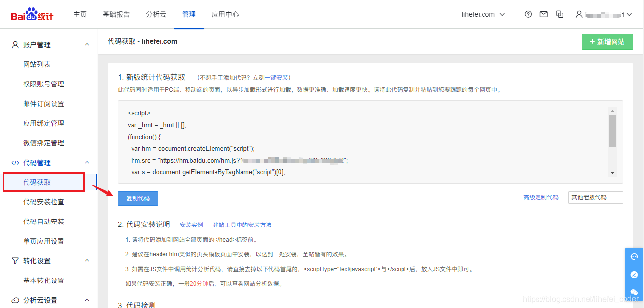
Task: Click the hm.src line in code box
Action: pyautogui.click(x=239, y=160)
